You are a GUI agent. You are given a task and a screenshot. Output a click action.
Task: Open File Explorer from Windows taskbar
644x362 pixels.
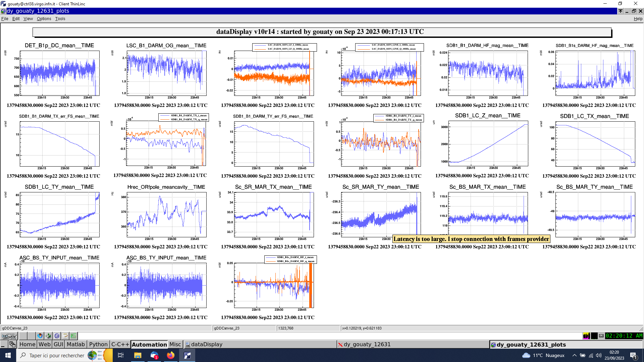pyautogui.click(x=138, y=355)
